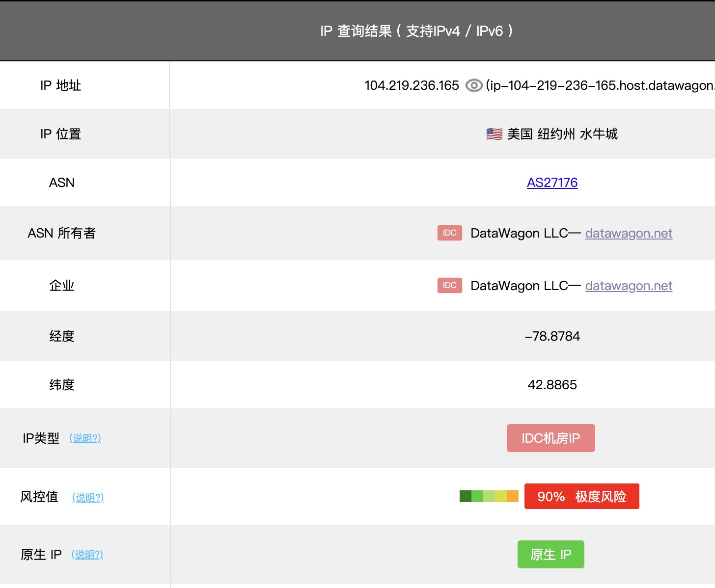Click the orange risk bar segment
Screen dimensions: 715x588
[513, 496]
